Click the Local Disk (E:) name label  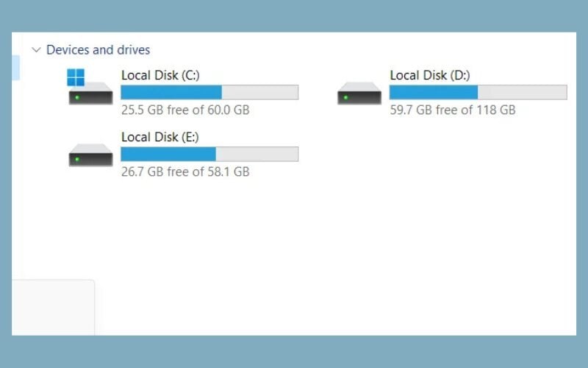[160, 137]
